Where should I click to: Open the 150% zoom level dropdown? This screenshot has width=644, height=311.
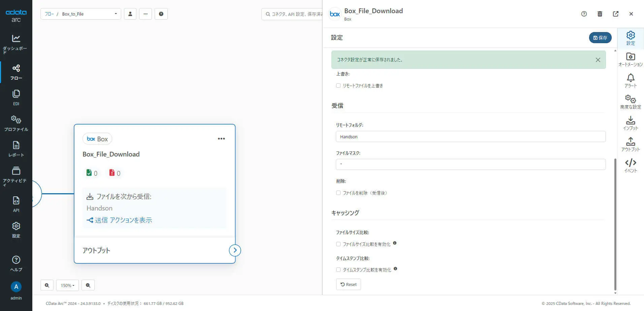(x=67, y=285)
